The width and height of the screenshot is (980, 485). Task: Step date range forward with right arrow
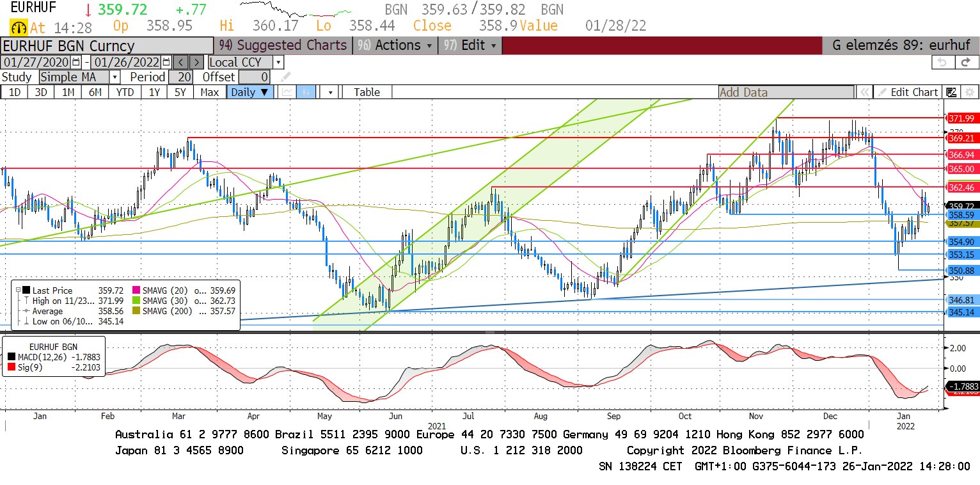(197, 62)
